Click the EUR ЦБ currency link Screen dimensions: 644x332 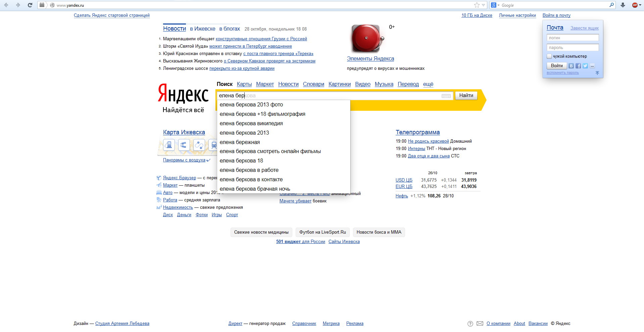404,187
